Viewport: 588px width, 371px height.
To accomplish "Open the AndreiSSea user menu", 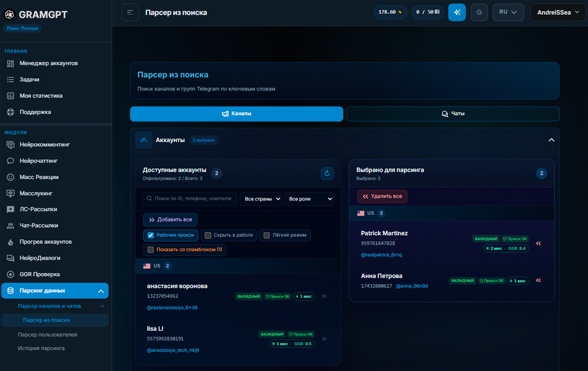I will pos(558,12).
